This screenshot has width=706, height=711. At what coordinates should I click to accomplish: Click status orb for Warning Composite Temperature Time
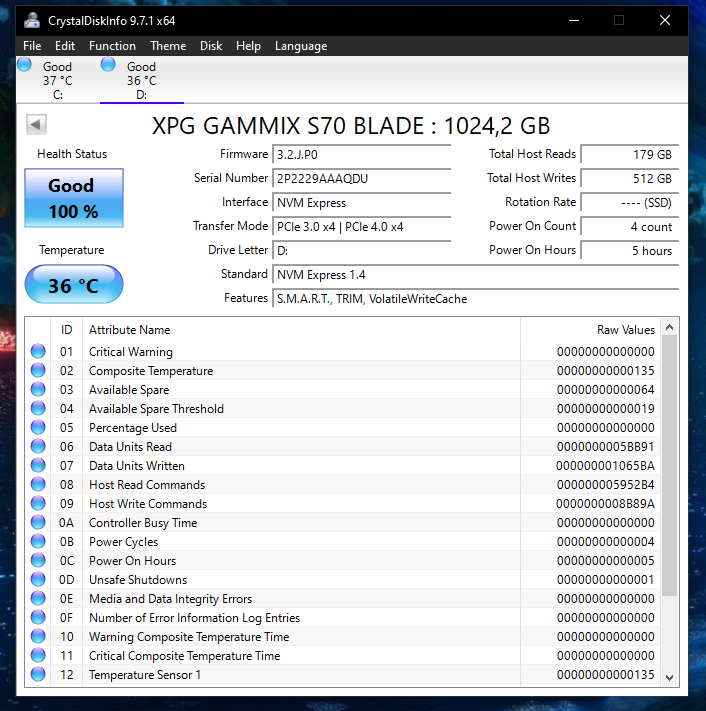coord(38,637)
